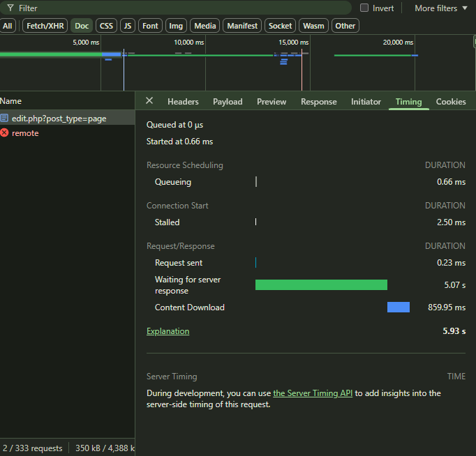
Task: Open the Server Timing API link
Action: click(313, 393)
